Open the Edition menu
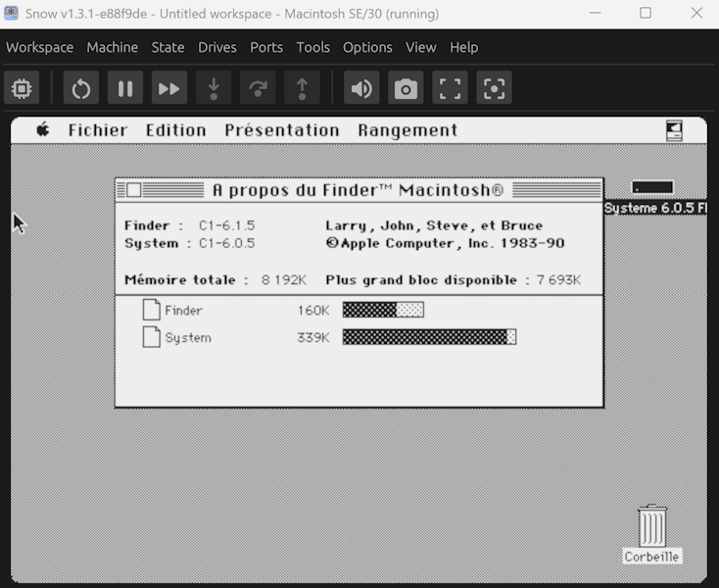719x588 pixels. pyautogui.click(x=176, y=130)
